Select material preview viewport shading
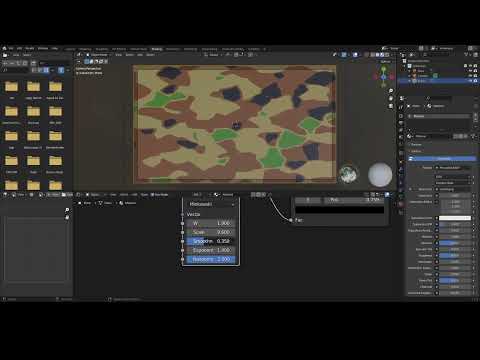480x360 pixels. click(x=382, y=55)
